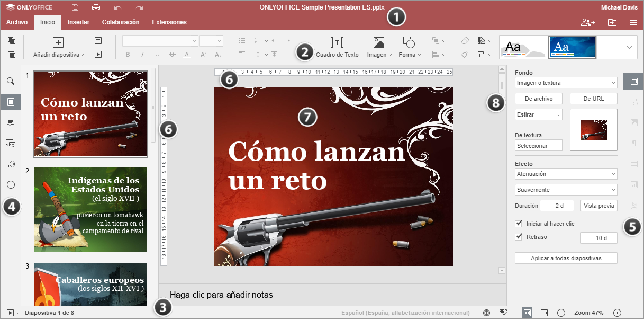Open the view settings hamburger menu

tap(633, 22)
